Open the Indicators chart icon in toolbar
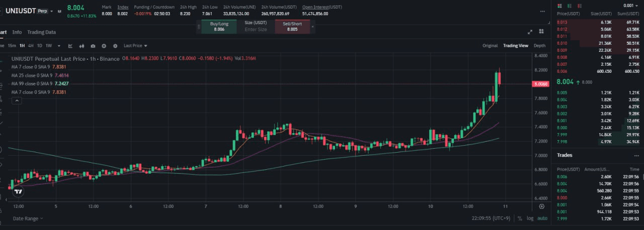The image size is (644, 230). coord(70,46)
